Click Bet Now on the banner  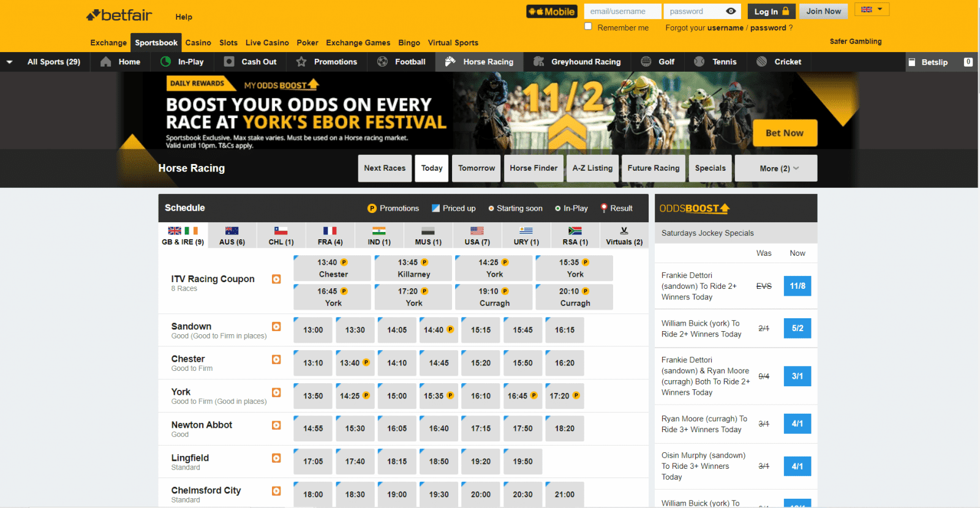pos(785,133)
